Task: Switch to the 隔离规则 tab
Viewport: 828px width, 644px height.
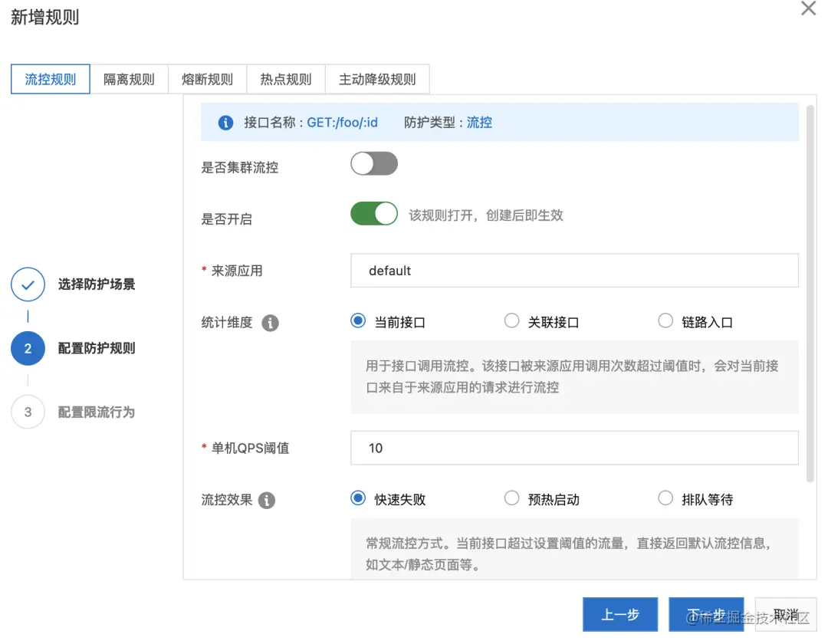Action: coord(129,79)
